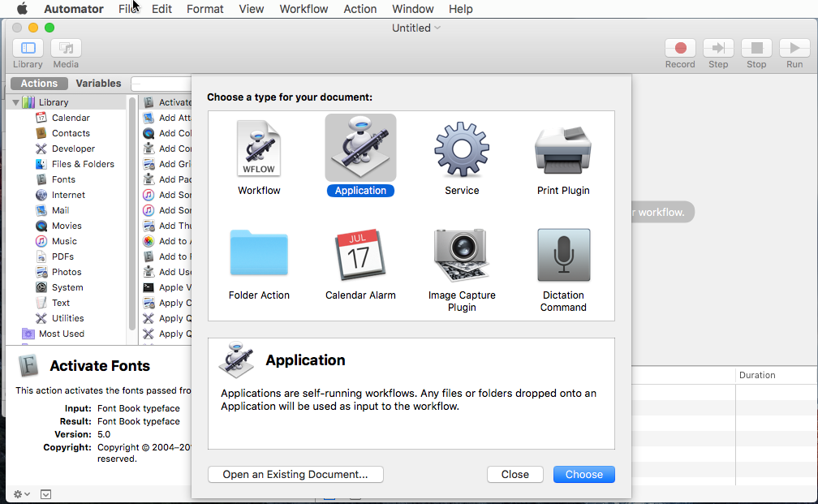The width and height of the screenshot is (818, 504).
Task: Open the gear action menu at bottom left
Action: 21,494
